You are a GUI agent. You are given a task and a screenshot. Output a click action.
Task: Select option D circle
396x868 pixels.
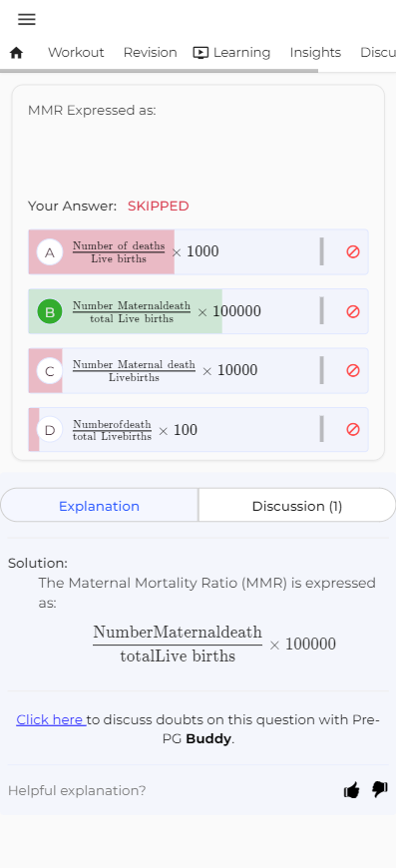point(50,430)
